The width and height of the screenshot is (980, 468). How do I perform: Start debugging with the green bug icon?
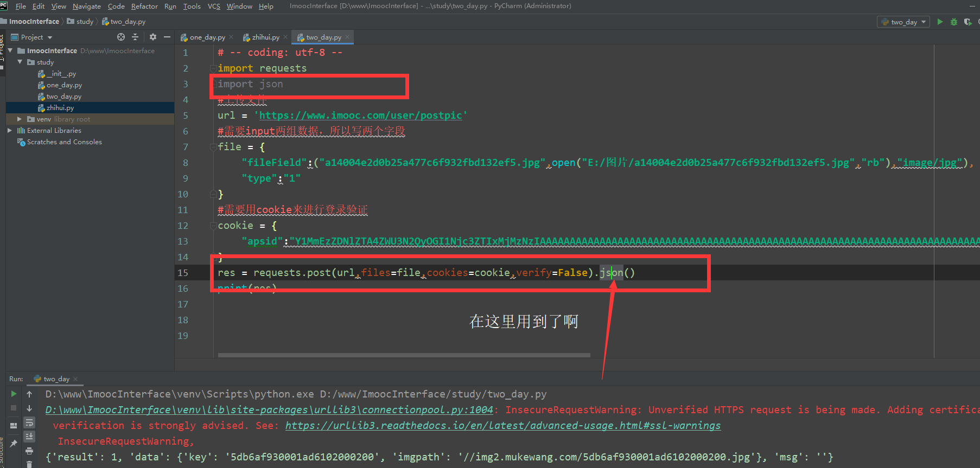click(x=954, y=22)
